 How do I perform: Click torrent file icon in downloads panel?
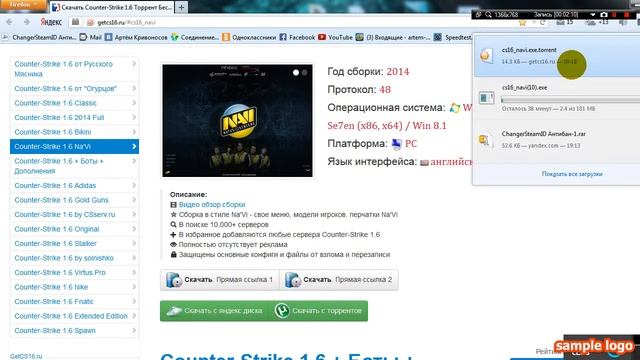click(x=486, y=56)
